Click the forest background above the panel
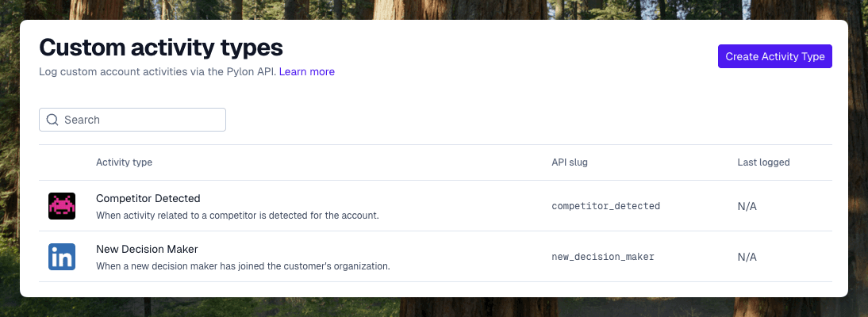Screen dimensions: 868x317 (x=434, y=10)
